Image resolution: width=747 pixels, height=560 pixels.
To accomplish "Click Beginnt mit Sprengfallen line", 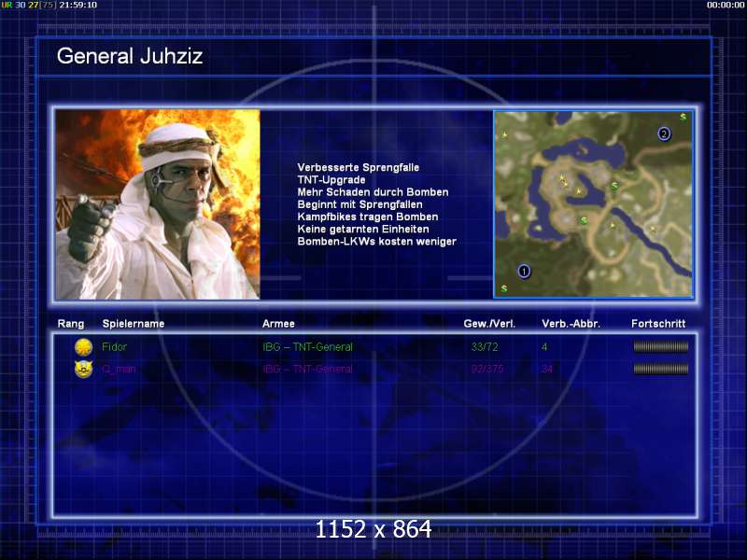I will [359, 204].
